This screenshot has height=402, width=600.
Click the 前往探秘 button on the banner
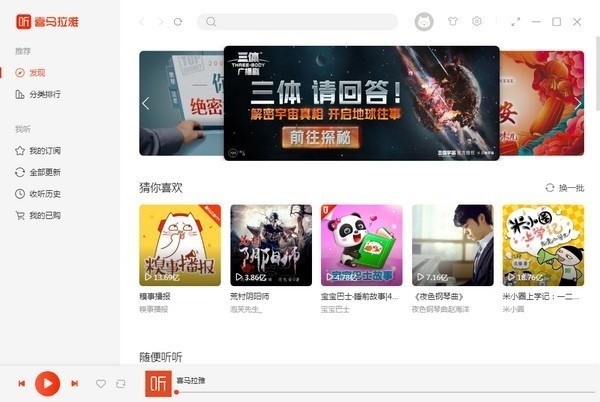(x=321, y=137)
